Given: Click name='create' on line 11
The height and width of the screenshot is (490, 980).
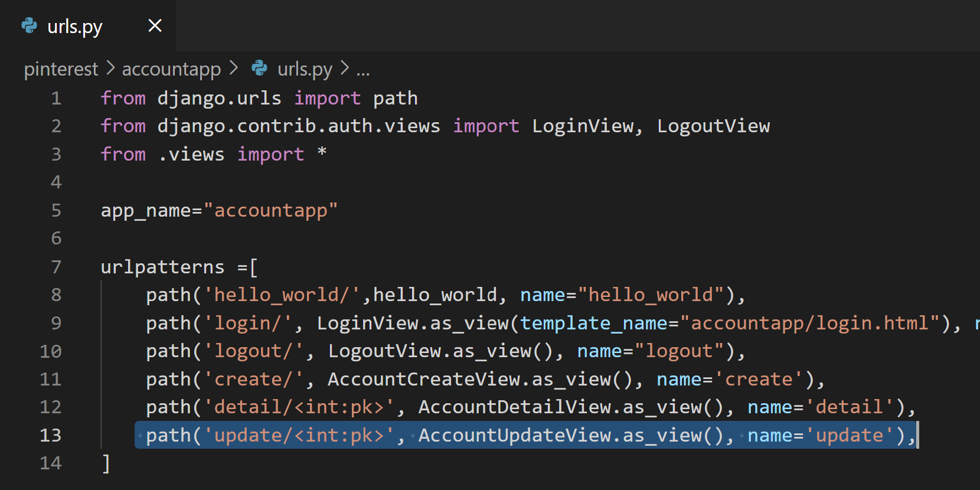Looking at the screenshot, I should (x=730, y=379).
